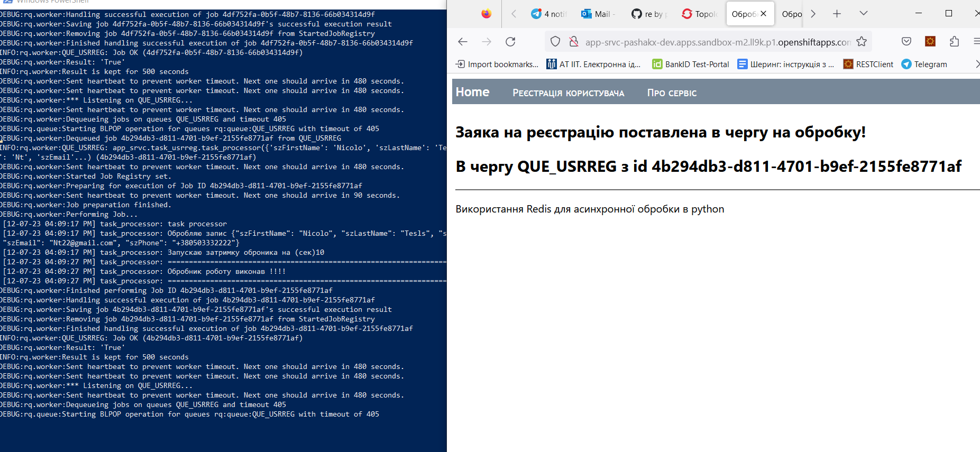Viewport: 980px width, 452px height.
Task: Open the RESTClient extension toolbar icon
Action: tap(930, 42)
